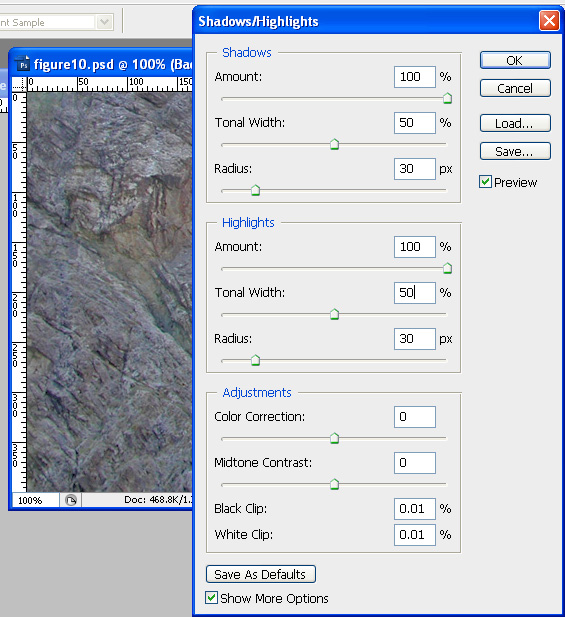565x617 pixels.
Task: Click the ruler origin corner box
Action: coord(19,84)
